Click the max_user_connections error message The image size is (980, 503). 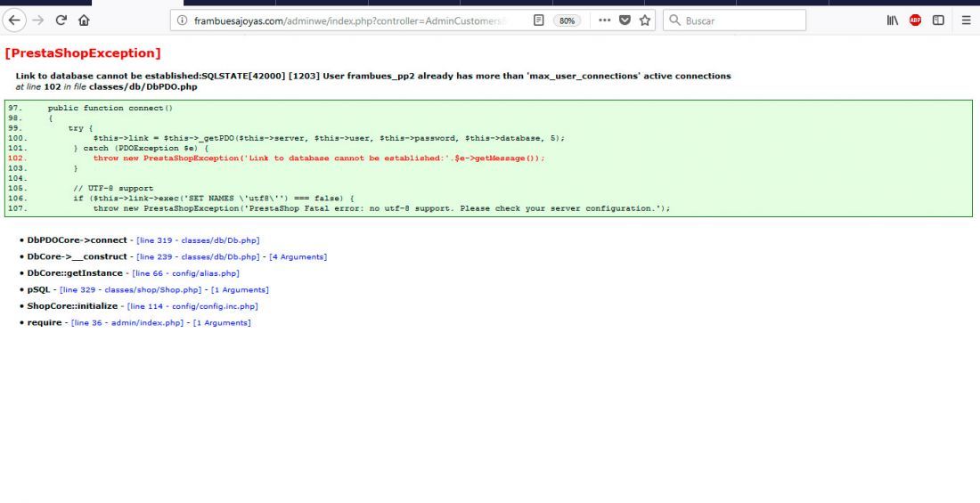(x=373, y=77)
